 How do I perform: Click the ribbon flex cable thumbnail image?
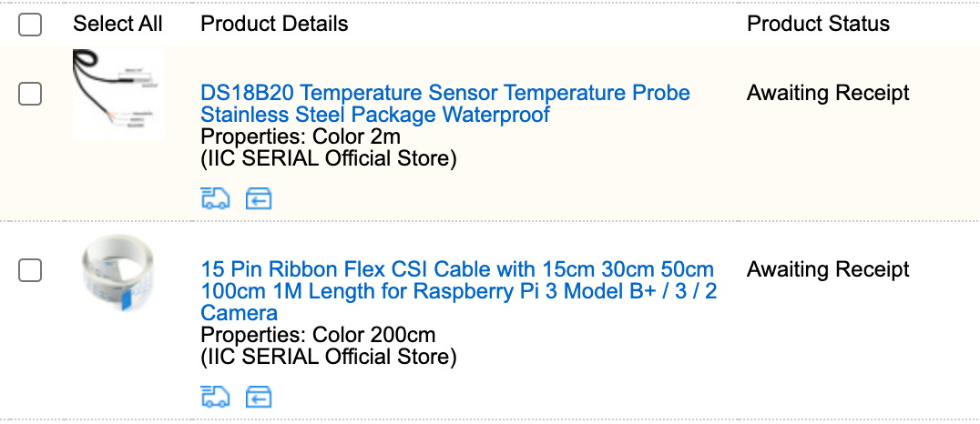(x=117, y=273)
